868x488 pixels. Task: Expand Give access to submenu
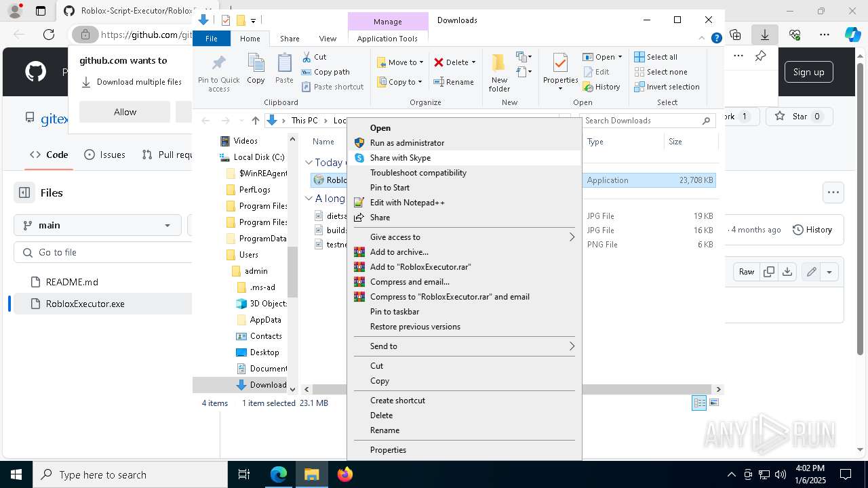(x=465, y=237)
